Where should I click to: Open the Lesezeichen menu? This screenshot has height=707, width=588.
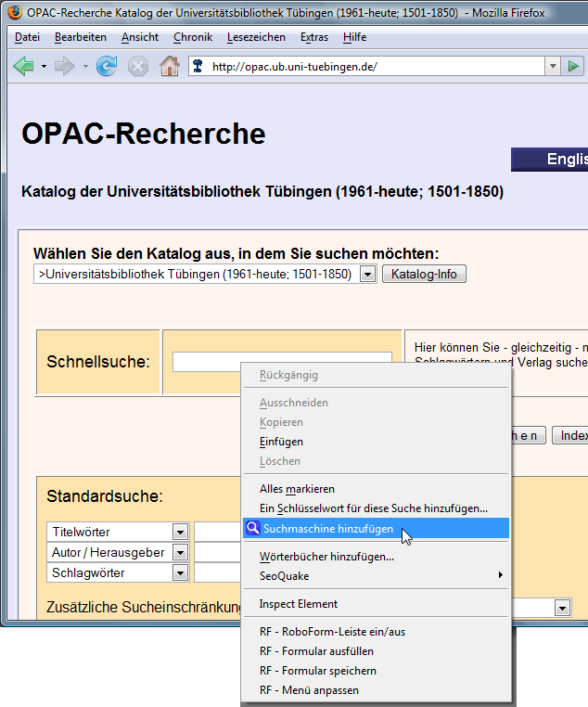click(256, 37)
